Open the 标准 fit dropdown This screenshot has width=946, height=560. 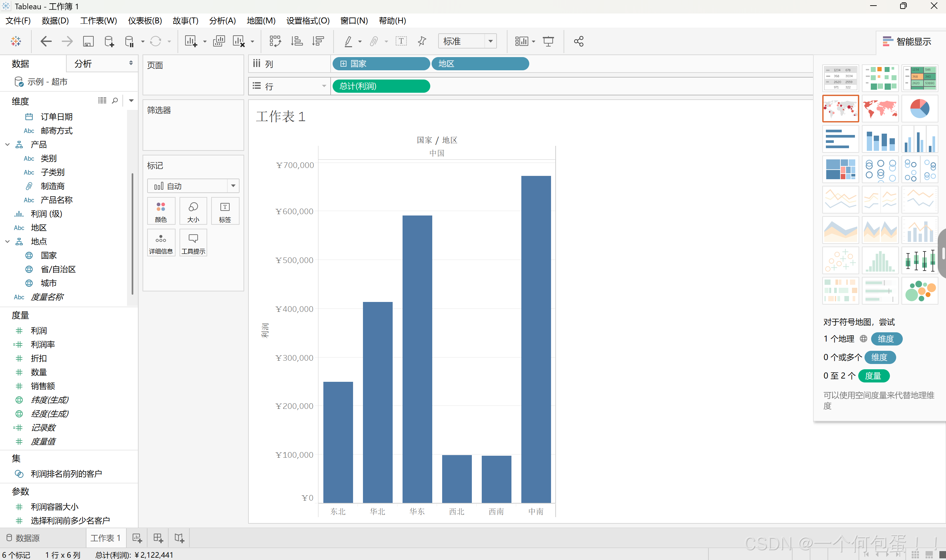(490, 41)
